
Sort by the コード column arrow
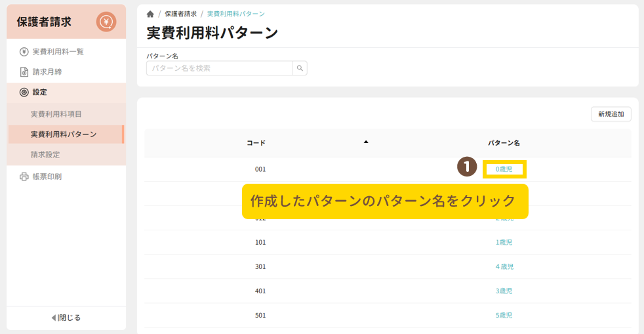pyautogui.click(x=366, y=142)
